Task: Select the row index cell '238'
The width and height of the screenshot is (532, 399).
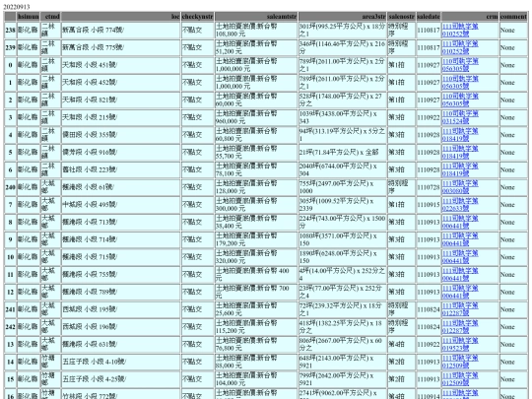Action: [11, 30]
